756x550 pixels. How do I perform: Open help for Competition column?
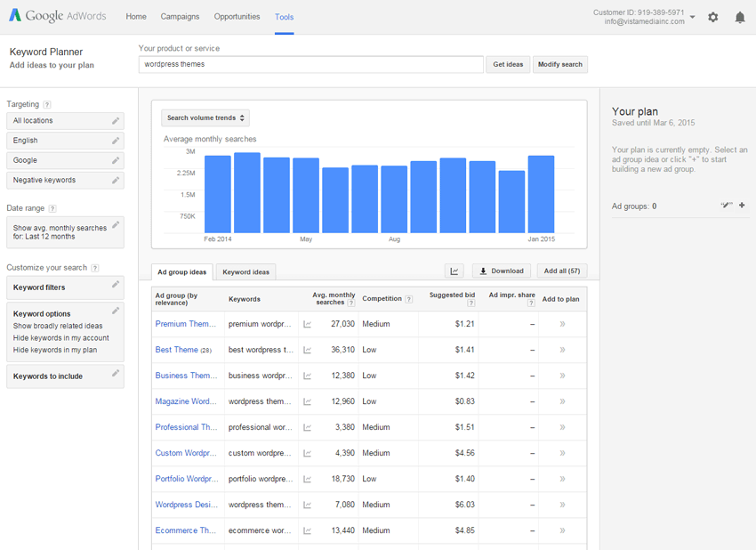[408, 299]
